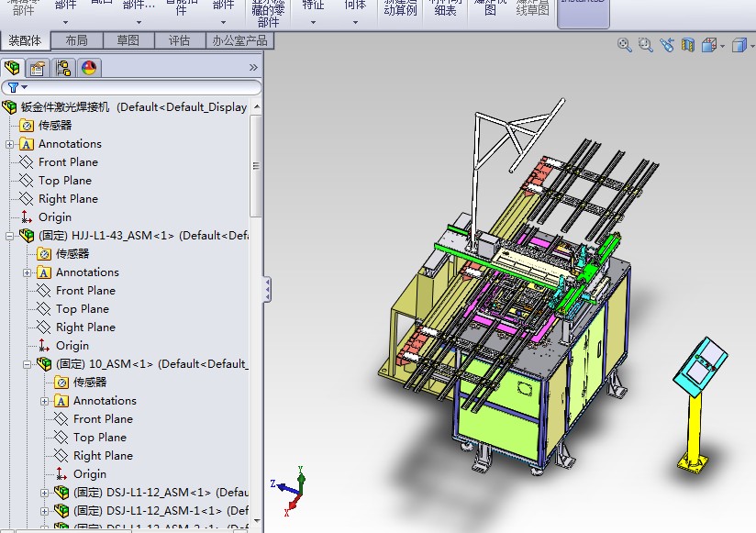Image resolution: width=756 pixels, height=533 pixels.
Task: Click the Previous View icon
Action: 666,45
